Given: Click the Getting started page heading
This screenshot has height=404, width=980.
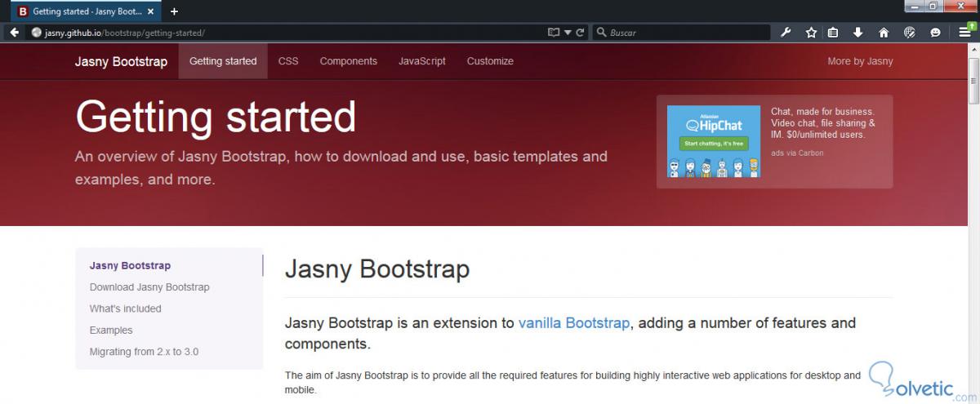Looking at the screenshot, I should pyautogui.click(x=216, y=117).
